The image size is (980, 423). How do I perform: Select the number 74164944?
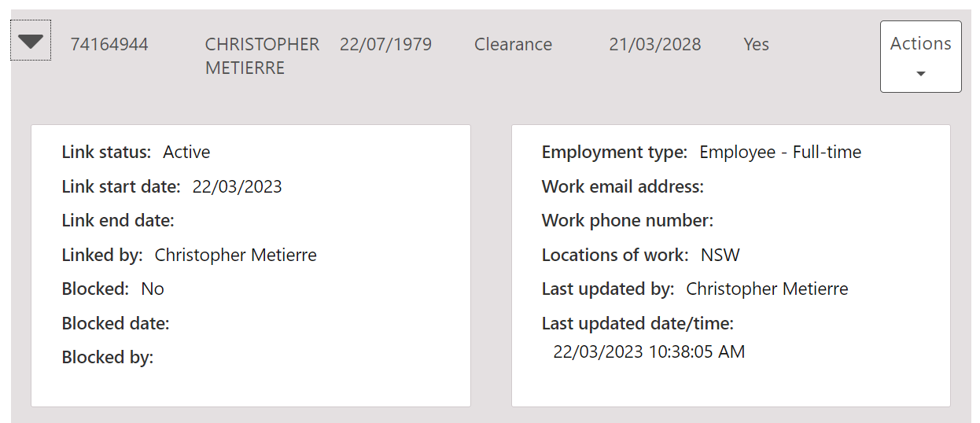tap(109, 45)
